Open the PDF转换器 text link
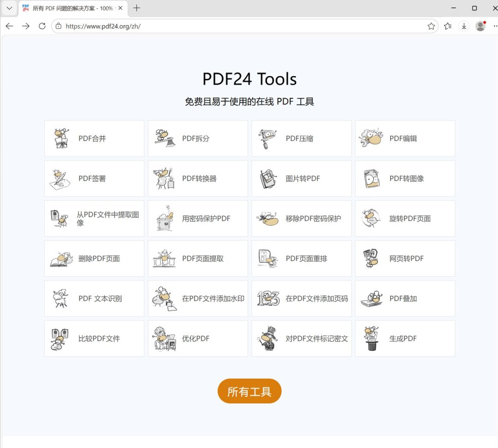The image size is (498, 448). pos(199,179)
